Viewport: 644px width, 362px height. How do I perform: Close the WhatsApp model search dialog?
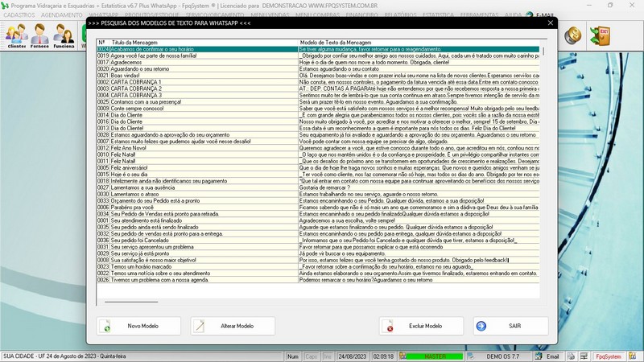(x=551, y=23)
